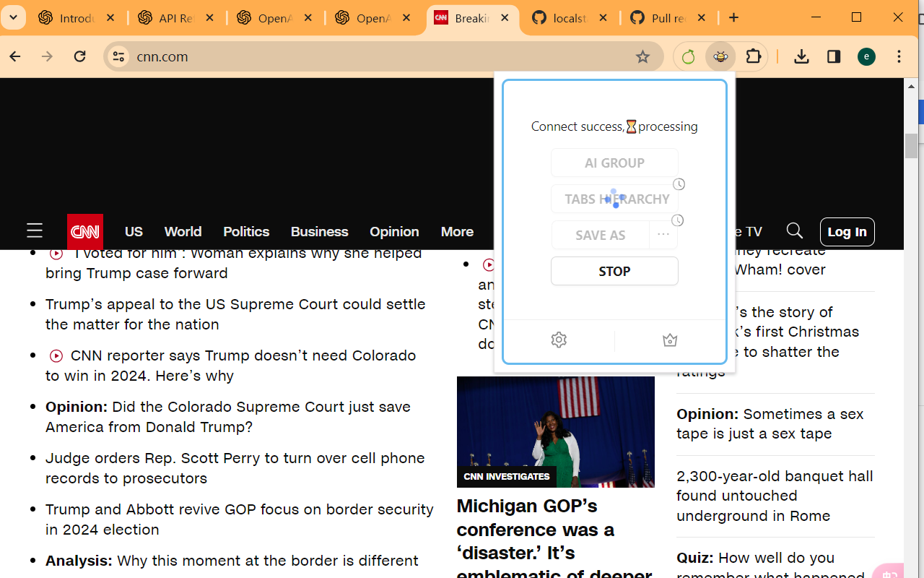Close the API Re... tab
The image size is (924, 578).
(x=209, y=18)
